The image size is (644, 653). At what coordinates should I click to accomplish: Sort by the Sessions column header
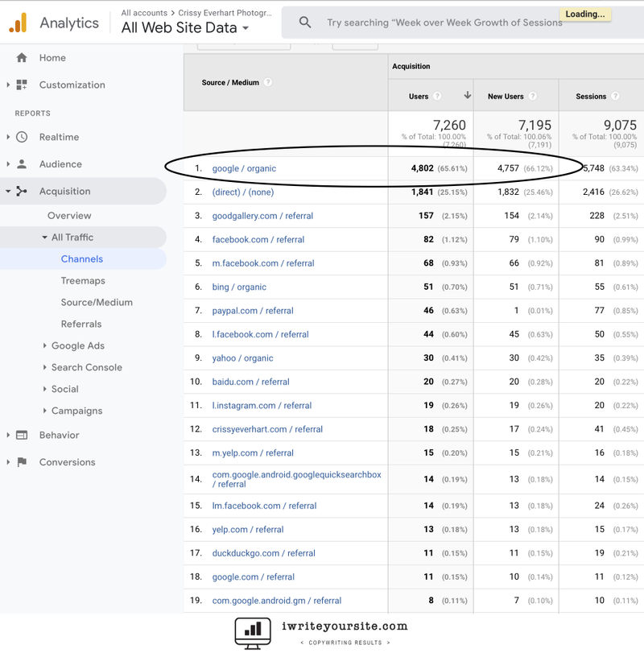(591, 96)
